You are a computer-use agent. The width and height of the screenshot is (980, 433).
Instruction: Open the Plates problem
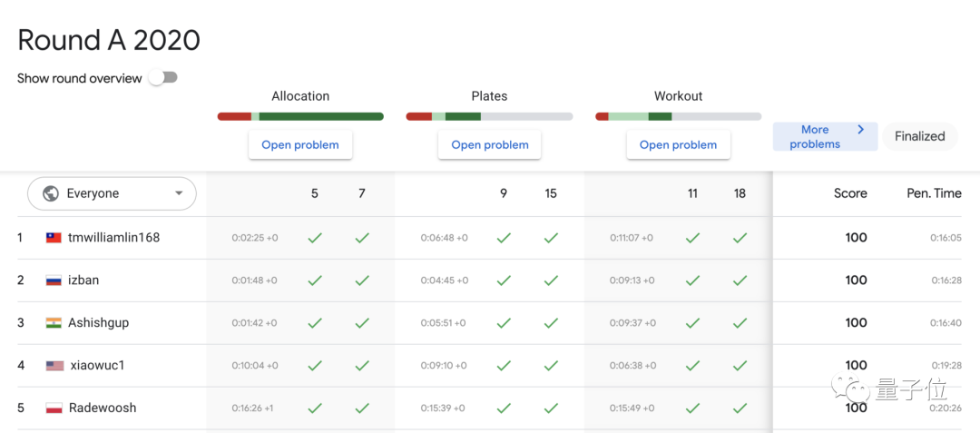[489, 144]
